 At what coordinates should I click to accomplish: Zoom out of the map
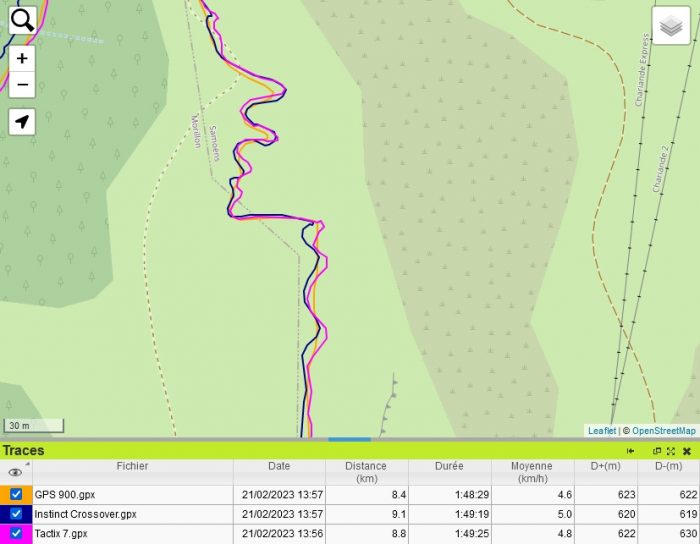tap(21, 85)
